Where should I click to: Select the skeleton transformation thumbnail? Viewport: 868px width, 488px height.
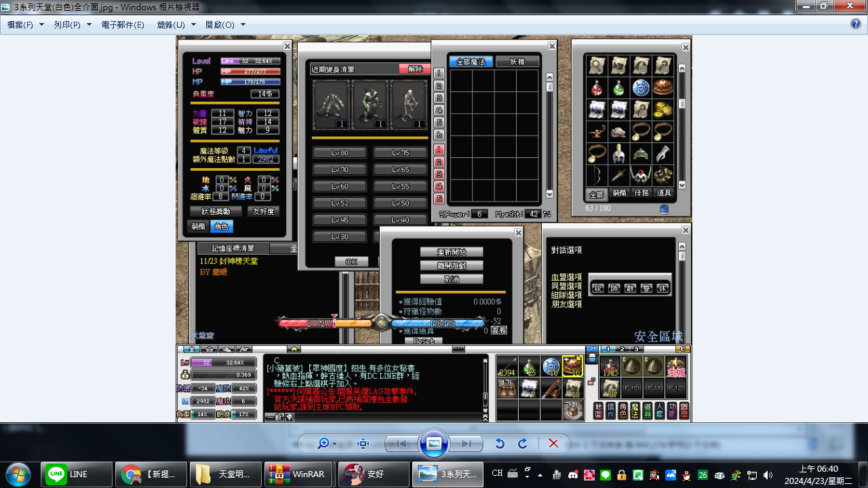point(409,104)
